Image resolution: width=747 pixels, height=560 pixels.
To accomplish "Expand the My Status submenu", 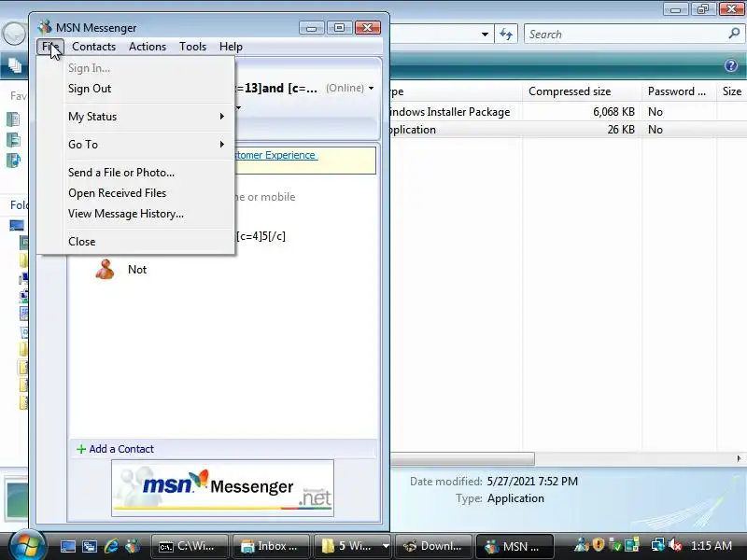I will [135, 117].
